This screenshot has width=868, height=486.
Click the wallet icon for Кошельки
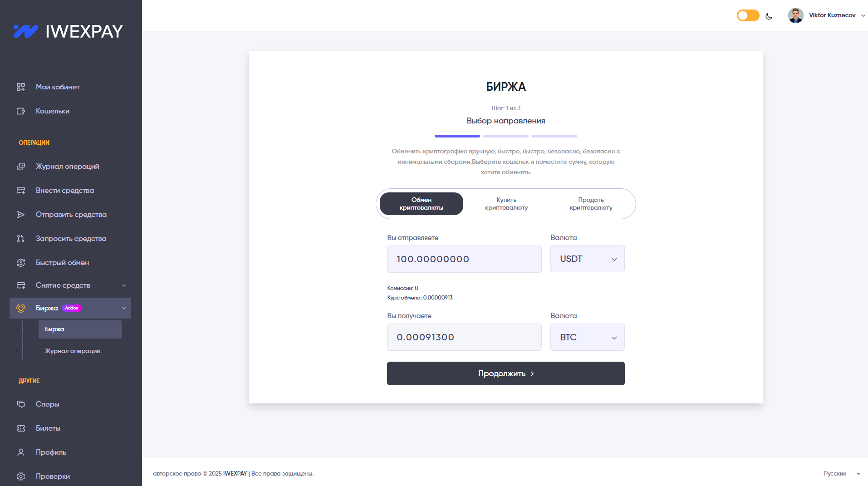(x=21, y=111)
